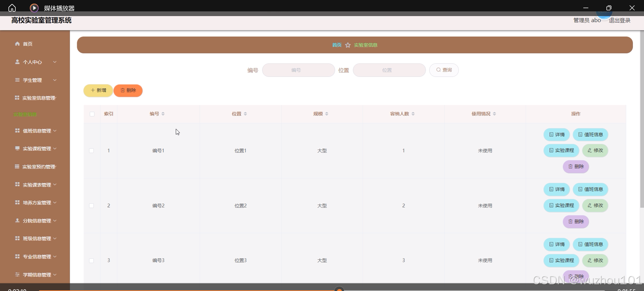Click the sort arrows on 位置 column
The width and height of the screenshot is (644, 291).
[245, 114]
